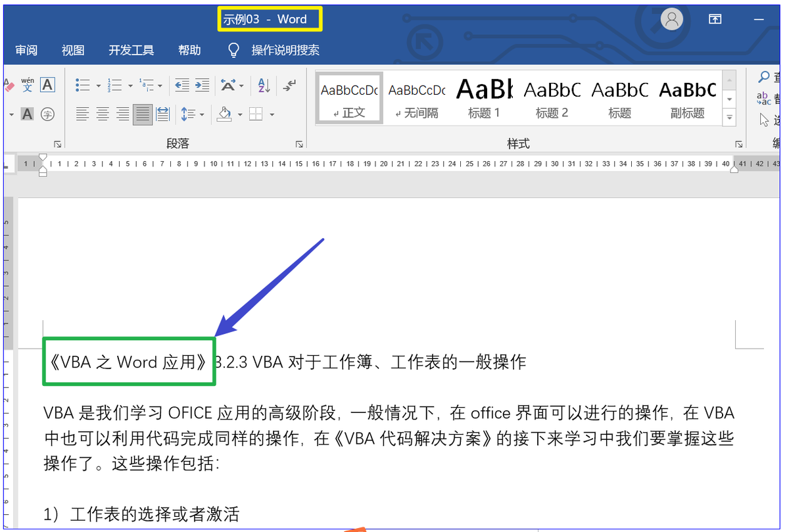This screenshot has width=789, height=532.
Task: Apply multilevel list formatting
Action: pyautogui.click(x=147, y=85)
